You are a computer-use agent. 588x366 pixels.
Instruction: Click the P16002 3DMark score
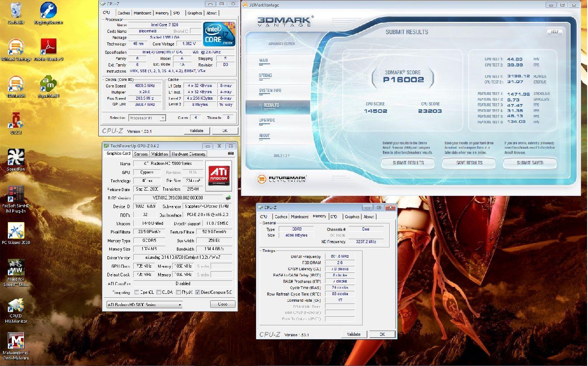(x=403, y=80)
